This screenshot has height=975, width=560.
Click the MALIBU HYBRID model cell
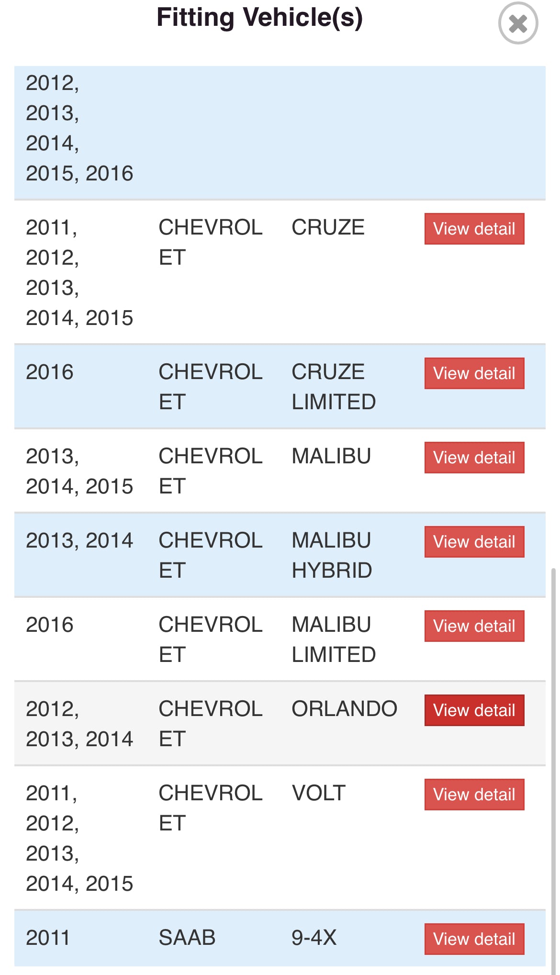[x=332, y=555]
